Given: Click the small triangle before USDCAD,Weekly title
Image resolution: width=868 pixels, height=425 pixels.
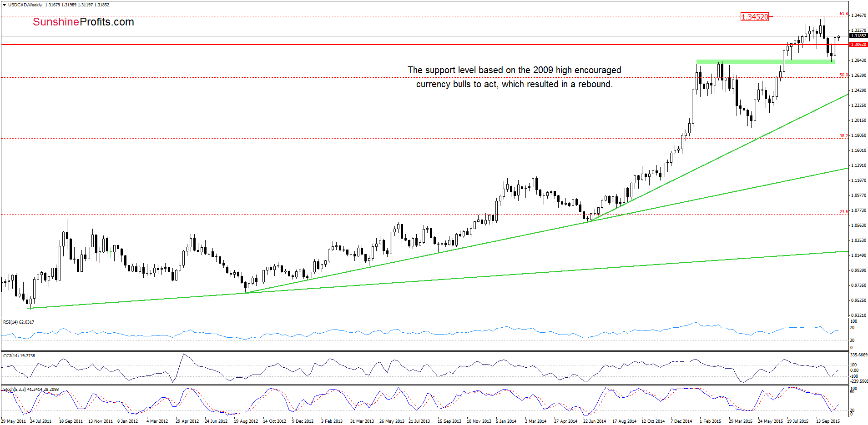Looking at the screenshot, I should tap(4, 5).
